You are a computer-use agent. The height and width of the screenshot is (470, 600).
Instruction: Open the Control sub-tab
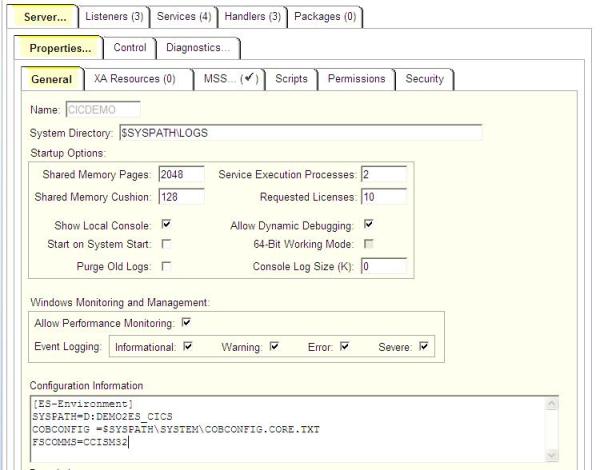click(129, 48)
